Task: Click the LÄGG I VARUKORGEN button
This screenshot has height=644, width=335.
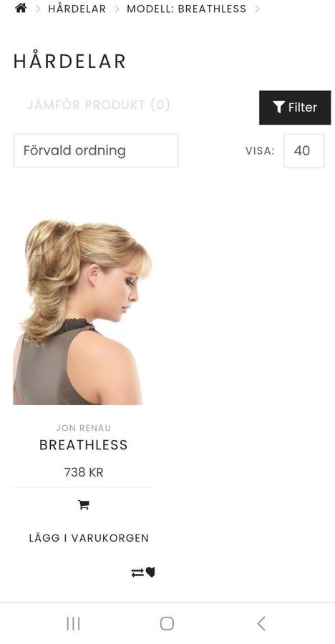Action: click(89, 538)
